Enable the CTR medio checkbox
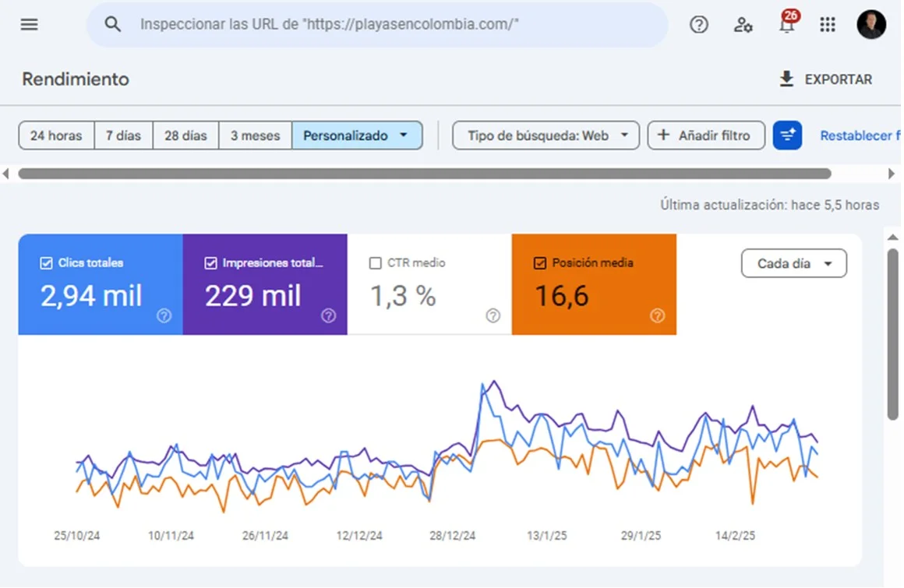The height and width of the screenshot is (588, 904). click(375, 263)
